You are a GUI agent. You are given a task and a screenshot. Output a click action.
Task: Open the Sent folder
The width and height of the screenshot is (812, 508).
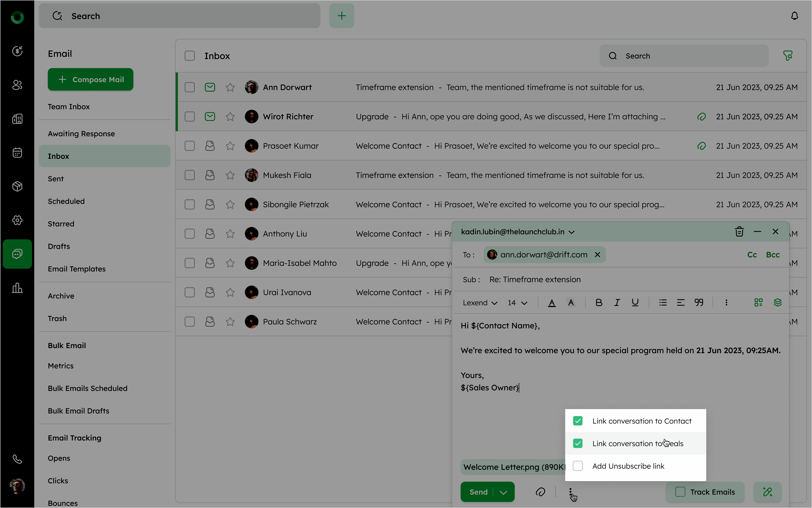(x=56, y=179)
